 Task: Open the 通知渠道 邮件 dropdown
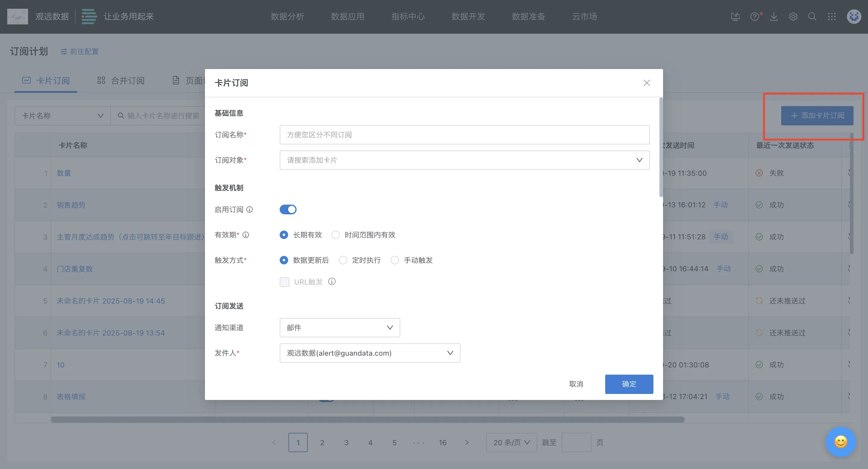click(x=340, y=328)
